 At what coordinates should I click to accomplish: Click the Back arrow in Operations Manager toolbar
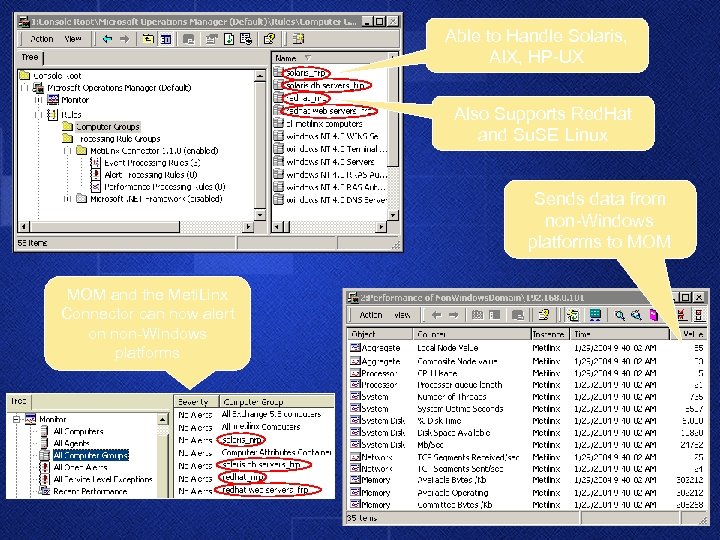(107, 39)
